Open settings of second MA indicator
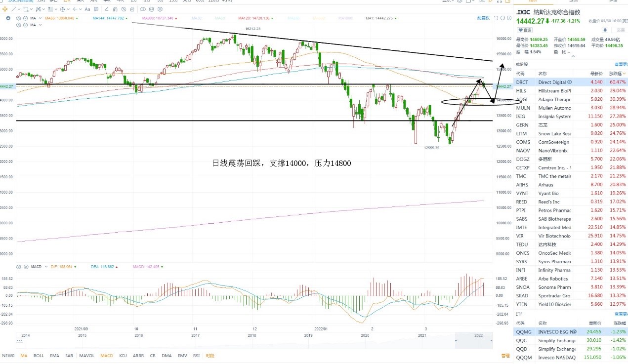The image size is (628, 364). (x=18, y=25)
